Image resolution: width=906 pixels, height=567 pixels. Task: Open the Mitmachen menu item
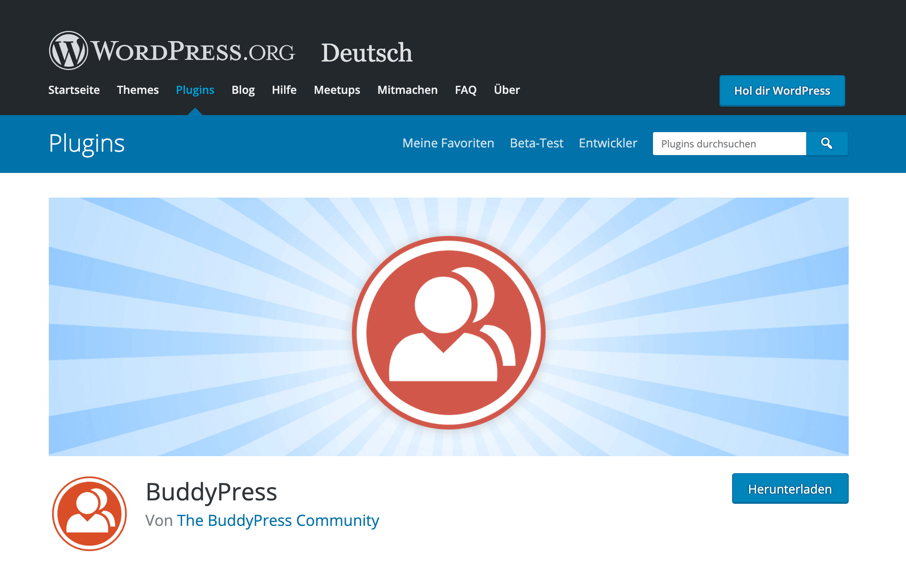click(x=407, y=90)
